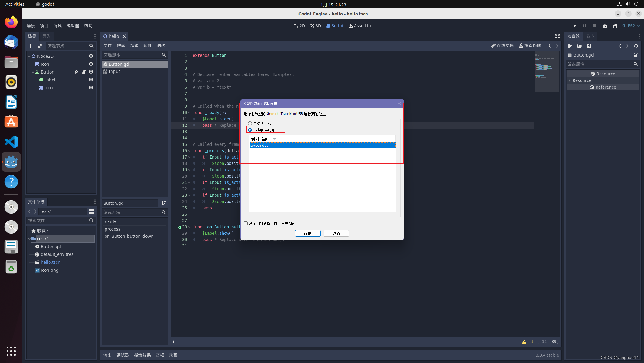
Task: Open the search help button
Action: click(530, 46)
